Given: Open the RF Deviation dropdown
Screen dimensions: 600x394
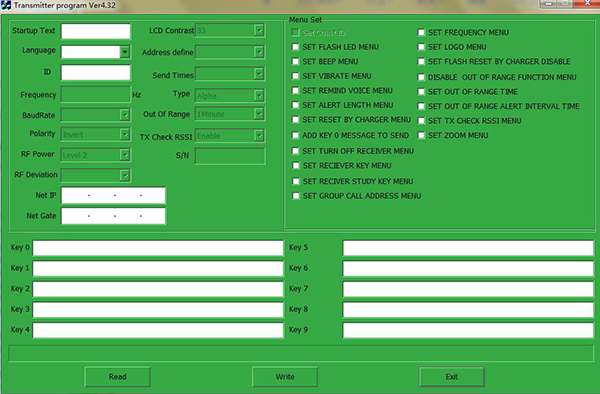Looking at the screenshot, I should click(x=125, y=176).
